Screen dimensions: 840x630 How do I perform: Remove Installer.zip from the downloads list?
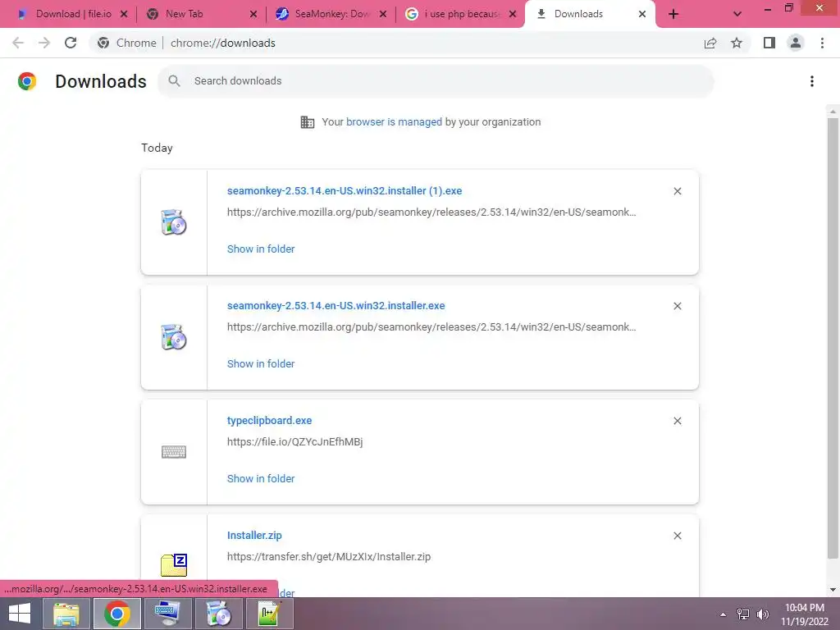[x=677, y=536]
